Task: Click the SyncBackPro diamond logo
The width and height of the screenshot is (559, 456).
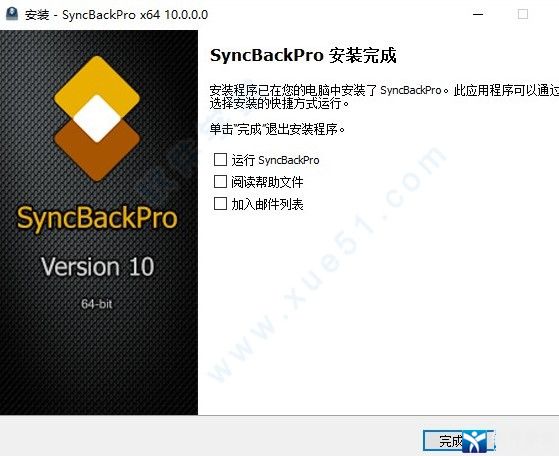Action: (x=97, y=119)
